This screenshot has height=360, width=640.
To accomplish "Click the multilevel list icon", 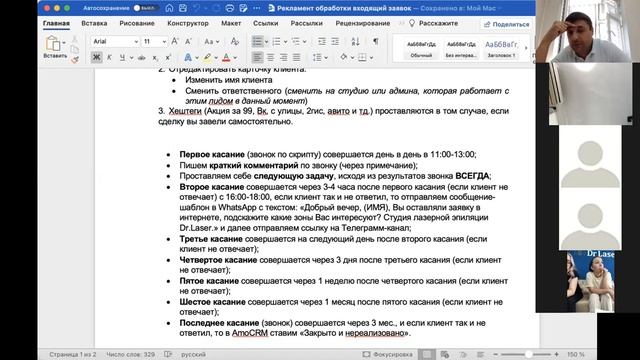I will [296, 41].
